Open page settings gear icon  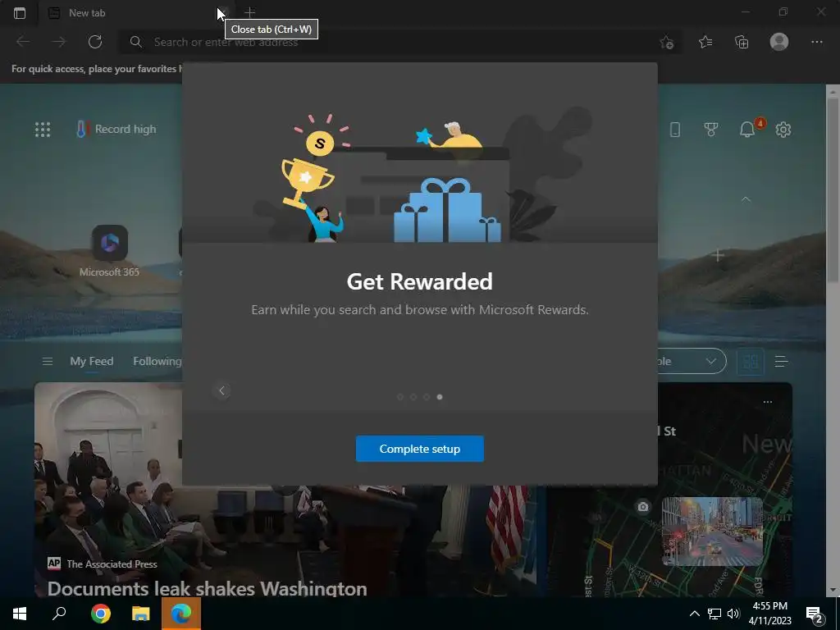click(783, 129)
